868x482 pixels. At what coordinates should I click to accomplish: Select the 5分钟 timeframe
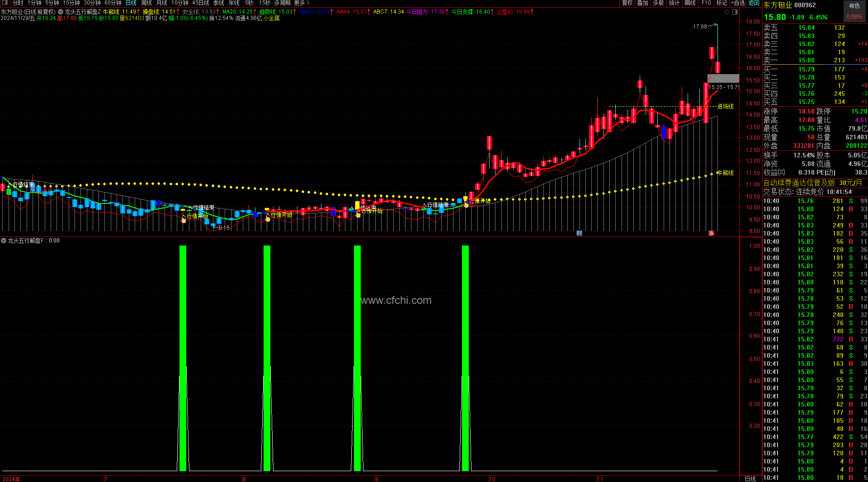pyautogui.click(x=52, y=3)
